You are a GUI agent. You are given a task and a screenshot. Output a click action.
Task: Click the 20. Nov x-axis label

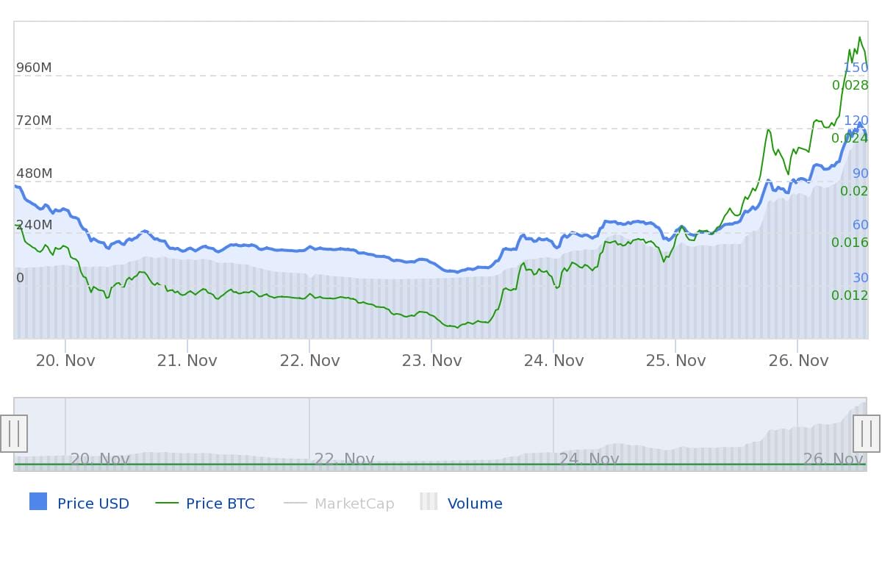pos(65,361)
